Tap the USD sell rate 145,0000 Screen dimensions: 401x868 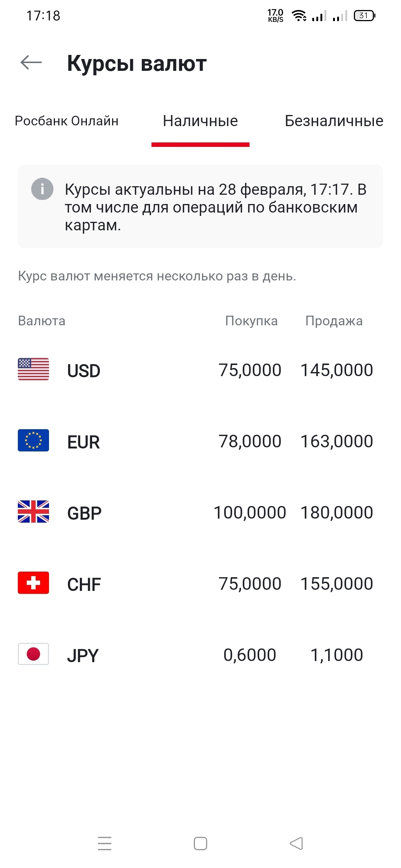[x=336, y=370]
